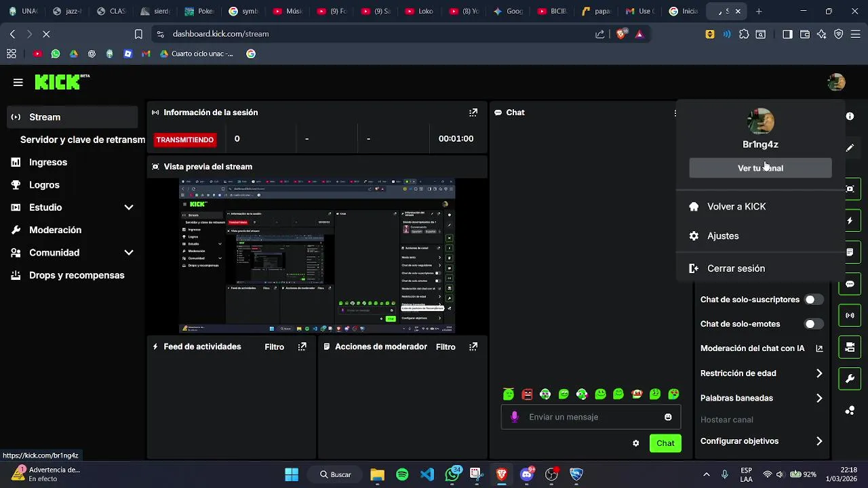Open Discord from the taskbar

(x=527, y=474)
